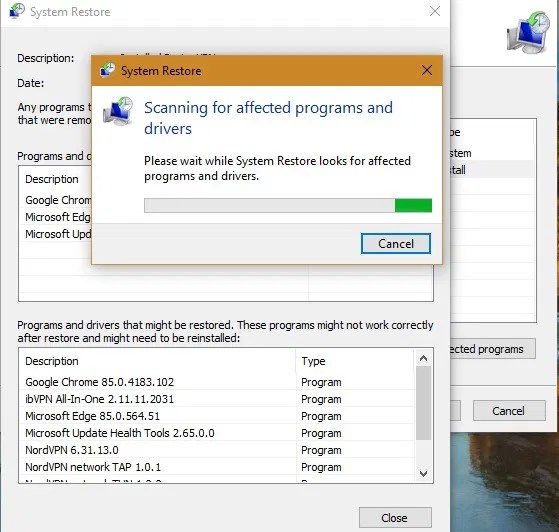Sort restored programs by Description column header
Screen dimensions: 559x532
(157, 361)
